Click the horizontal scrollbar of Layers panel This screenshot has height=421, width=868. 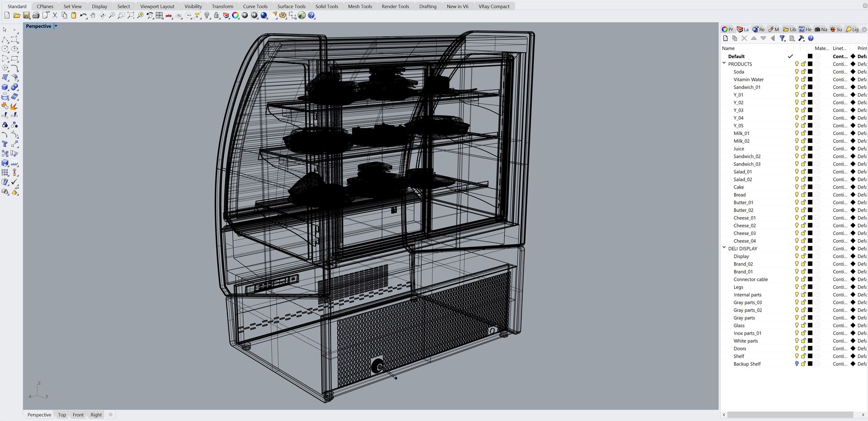tap(790, 415)
